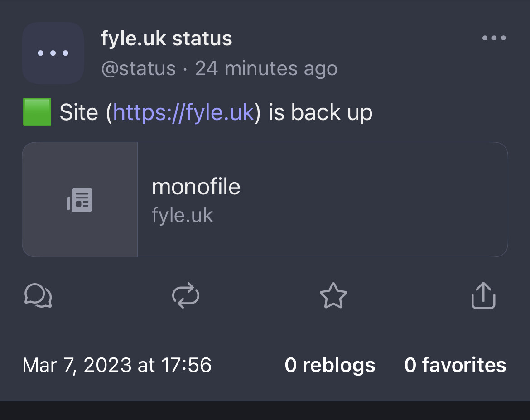Open the @status handle profile
This screenshot has width=530, height=420.
(139, 69)
